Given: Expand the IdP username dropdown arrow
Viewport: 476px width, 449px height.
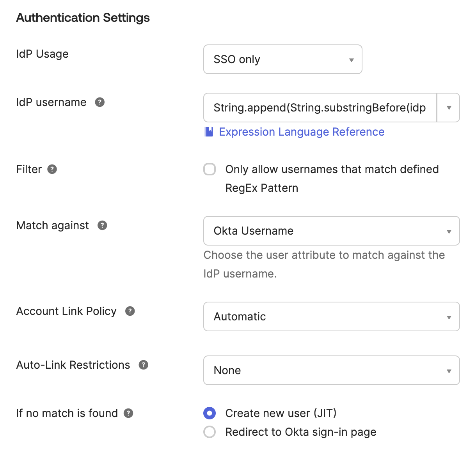Looking at the screenshot, I should pos(449,108).
